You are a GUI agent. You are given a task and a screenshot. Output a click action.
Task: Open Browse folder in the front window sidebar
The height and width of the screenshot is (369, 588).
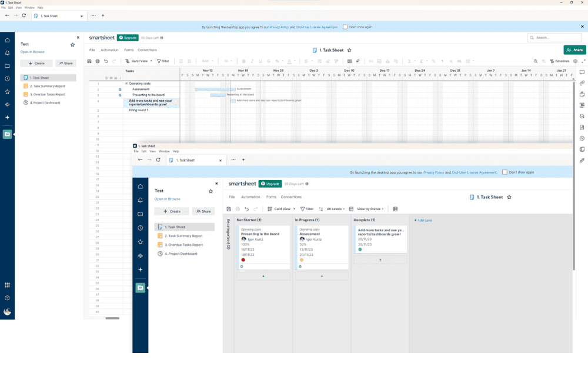[141, 214]
